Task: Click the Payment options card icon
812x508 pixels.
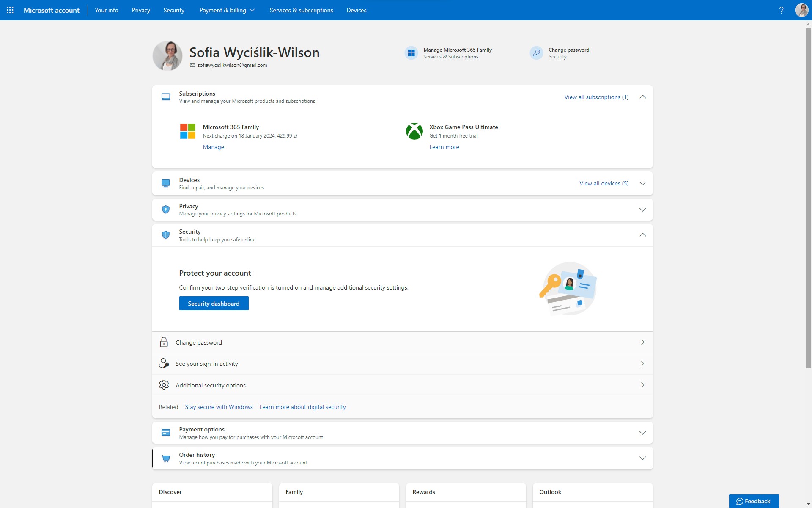Action: pyautogui.click(x=166, y=433)
